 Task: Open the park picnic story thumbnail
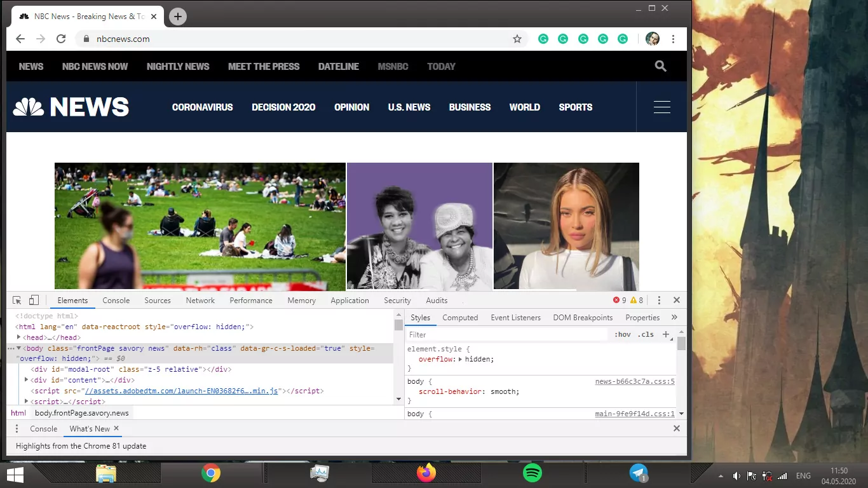(200, 226)
